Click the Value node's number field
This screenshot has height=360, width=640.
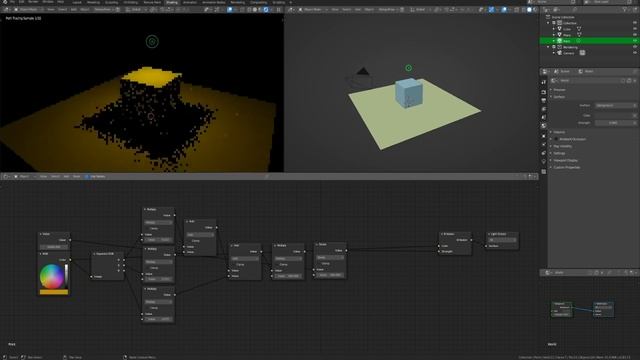point(54,247)
